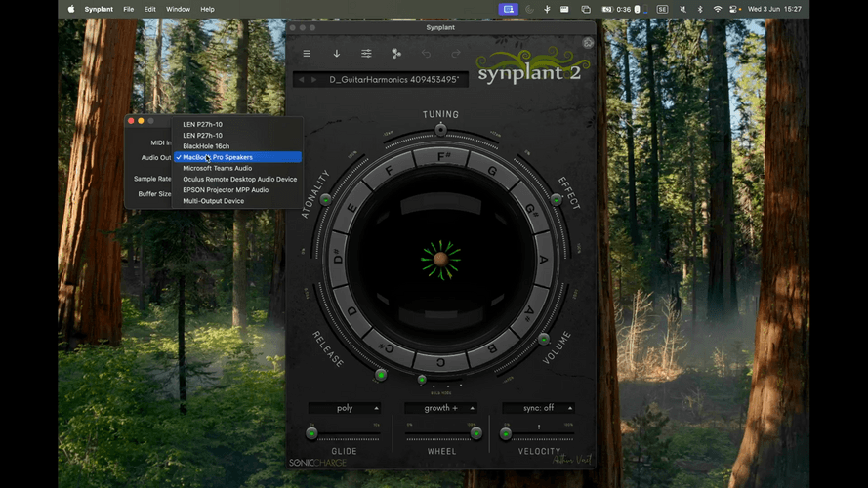Click the Release green knob
The width and height of the screenshot is (868, 488).
[x=381, y=375]
